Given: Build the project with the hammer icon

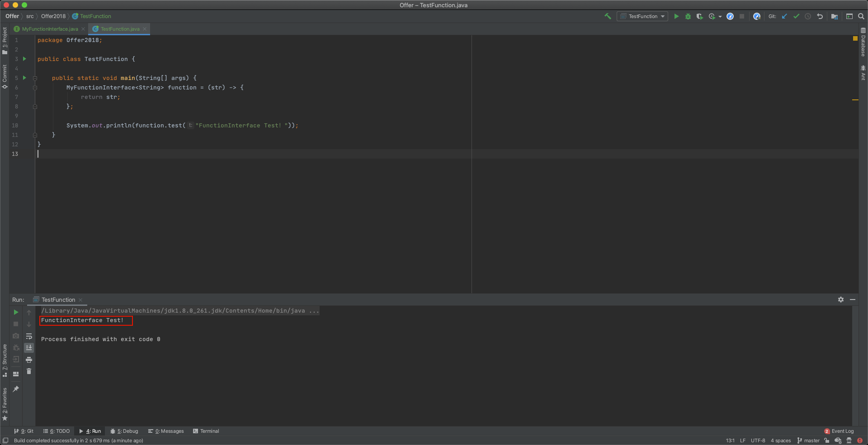Looking at the screenshot, I should pos(608,16).
